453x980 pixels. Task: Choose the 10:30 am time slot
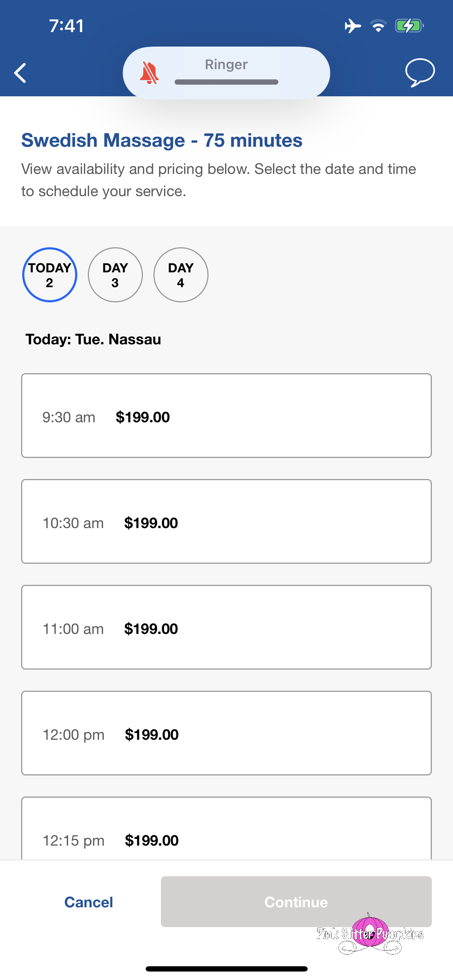click(x=226, y=521)
